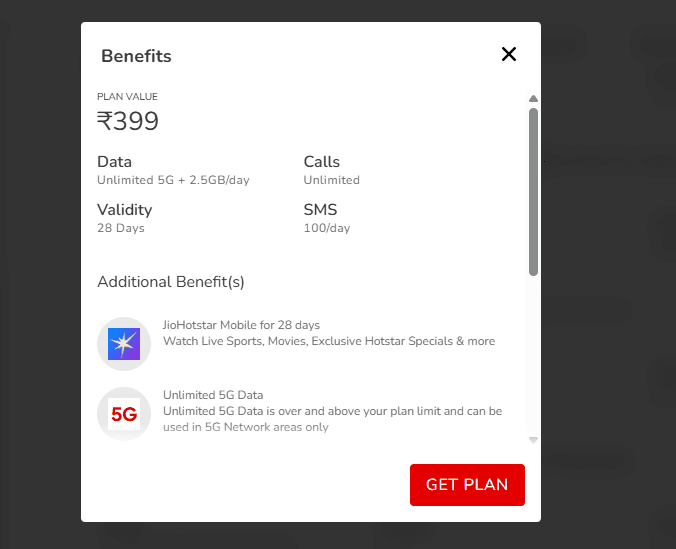
Task: Click the Benefits dialog title
Action: click(x=136, y=56)
